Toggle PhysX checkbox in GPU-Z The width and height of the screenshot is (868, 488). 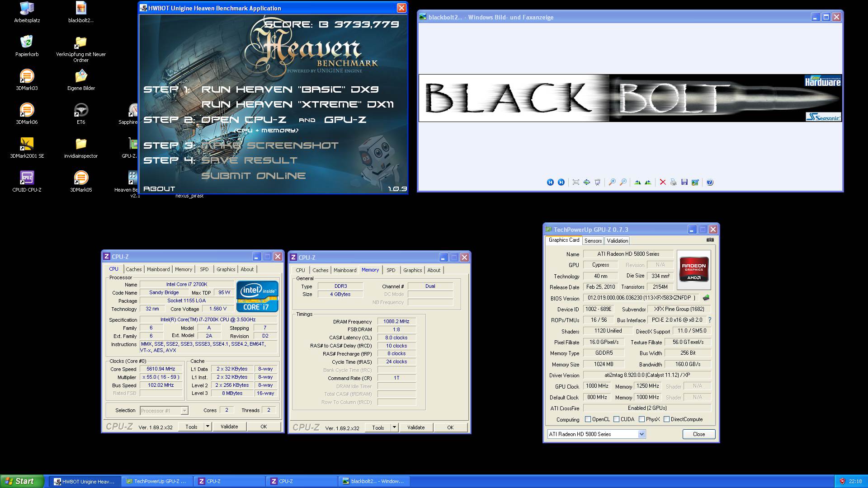(642, 419)
